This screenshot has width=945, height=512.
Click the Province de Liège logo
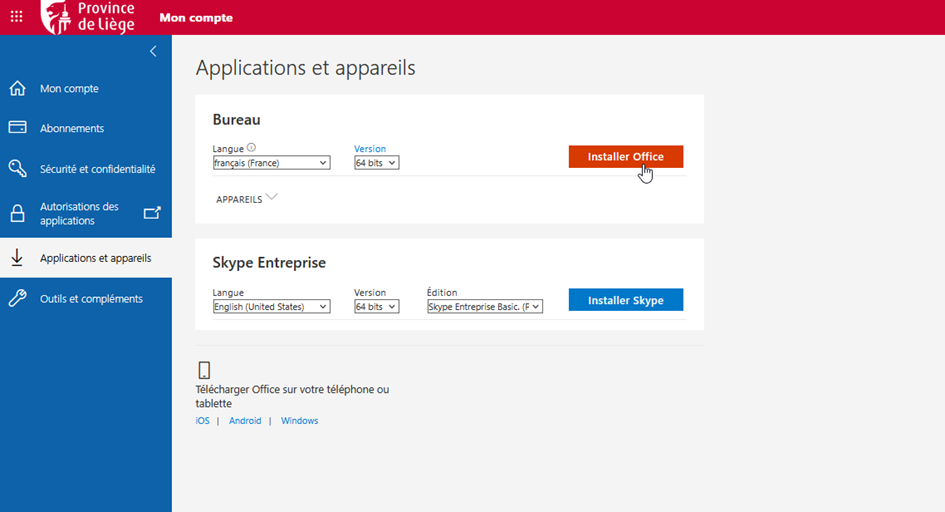click(x=88, y=17)
